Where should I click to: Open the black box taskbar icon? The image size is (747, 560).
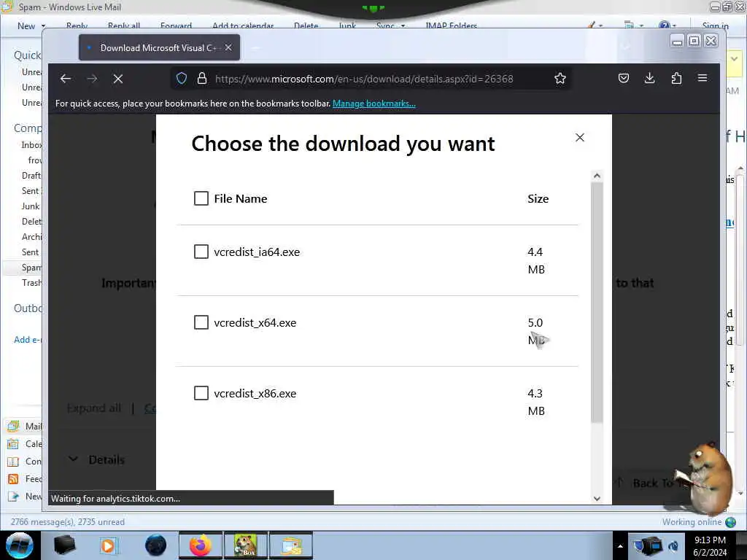[x=64, y=545]
